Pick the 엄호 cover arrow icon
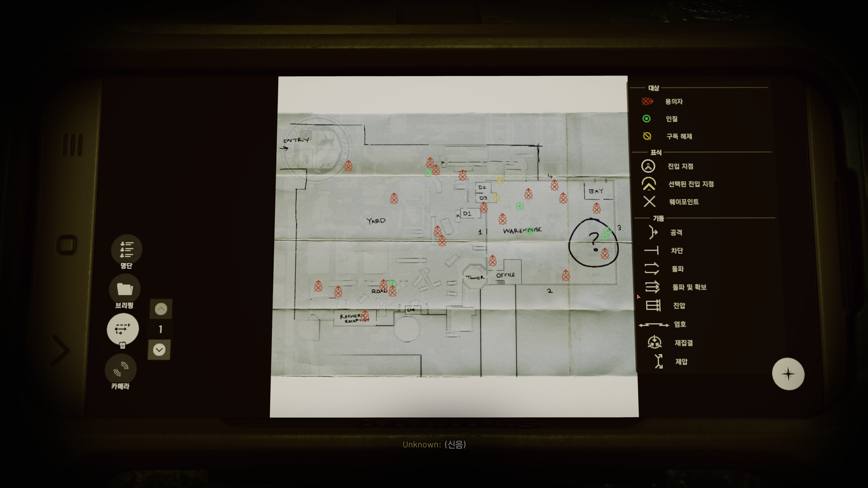This screenshot has width=868, height=488. [x=654, y=325]
